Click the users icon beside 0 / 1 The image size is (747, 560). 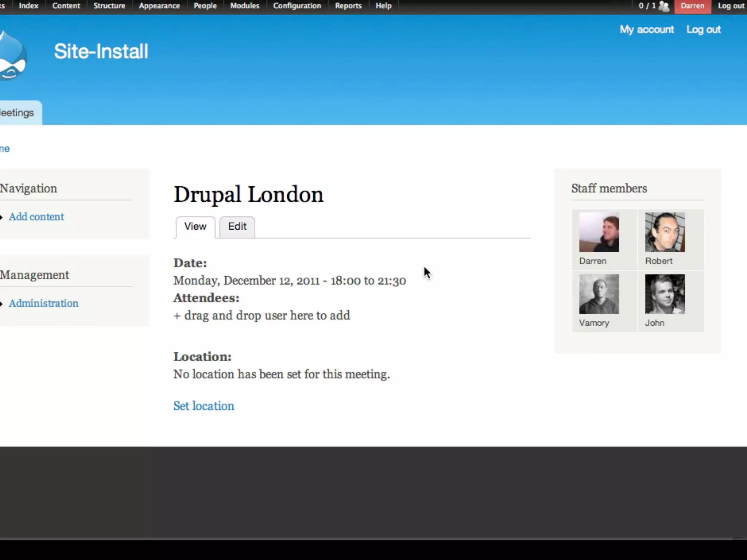tap(664, 6)
